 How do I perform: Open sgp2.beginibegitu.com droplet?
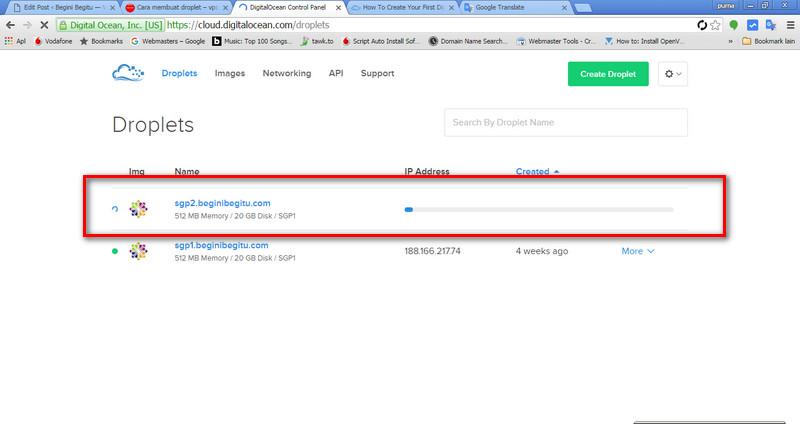[222, 203]
